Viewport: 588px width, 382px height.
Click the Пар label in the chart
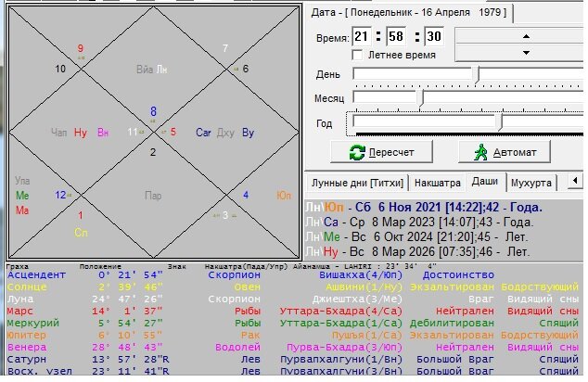(x=153, y=196)
